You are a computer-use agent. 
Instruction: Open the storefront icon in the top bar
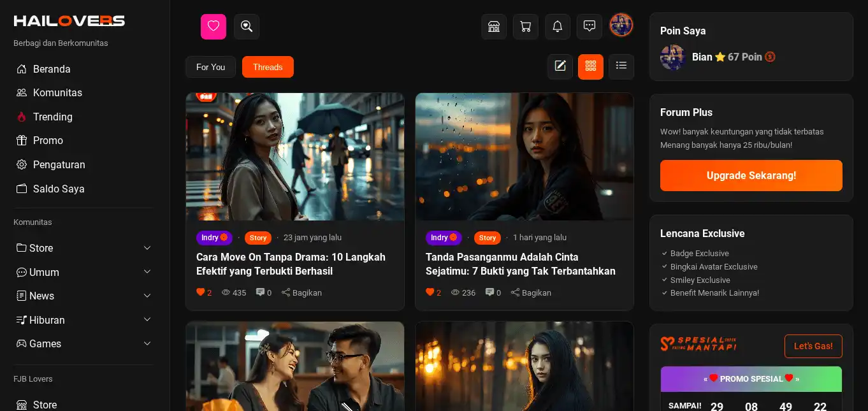point(494,26)
